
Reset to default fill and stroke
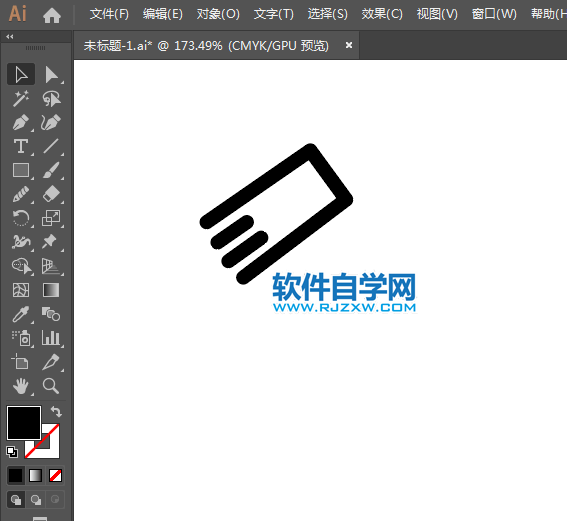[x=12, y=452]
